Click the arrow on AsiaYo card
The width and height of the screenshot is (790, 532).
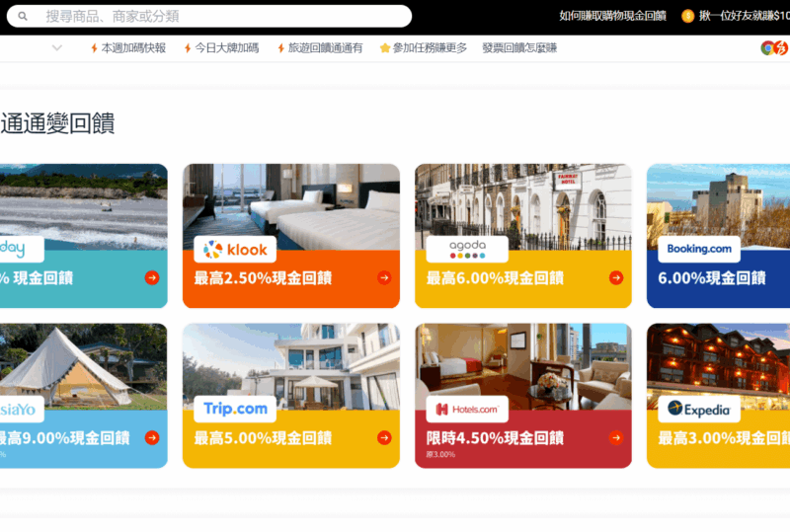coord(152,438)
